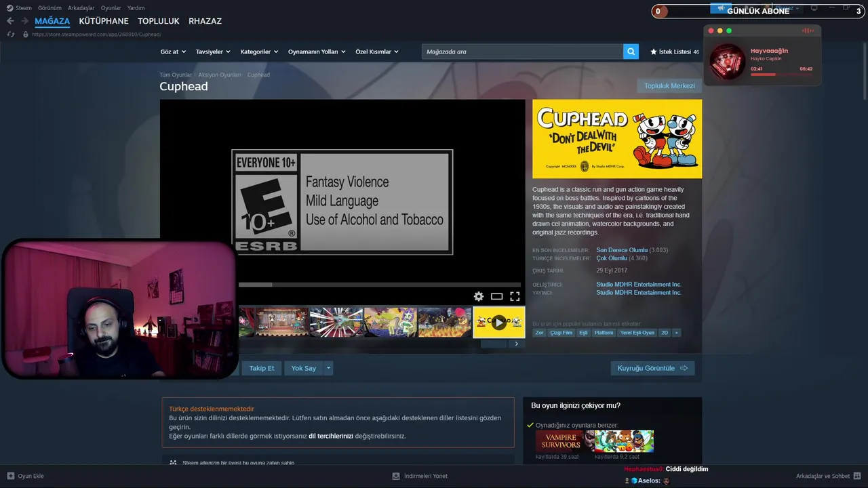
Task: Click the Kuyruğu Görüntüle button
Action: click(652, 368)
